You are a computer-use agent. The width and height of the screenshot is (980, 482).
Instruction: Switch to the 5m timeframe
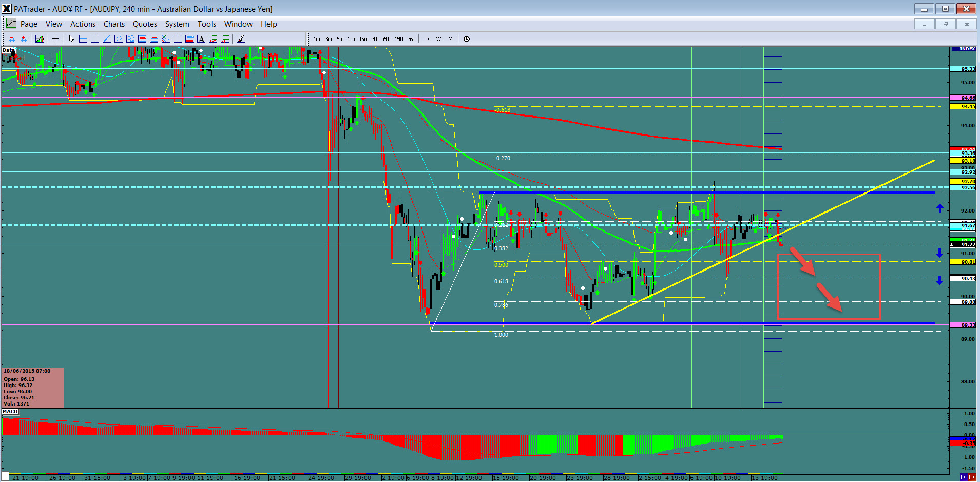340,39
